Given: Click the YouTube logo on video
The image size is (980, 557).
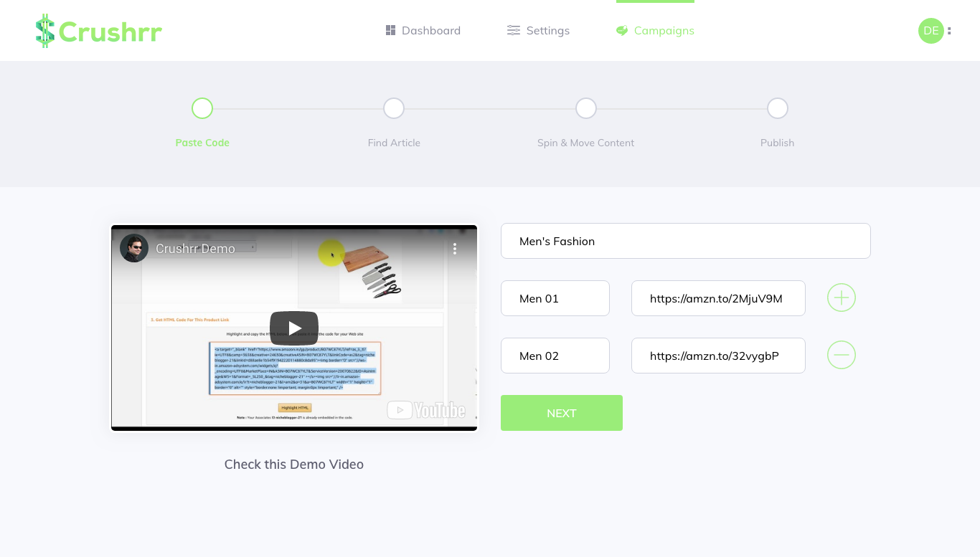Looking at the screenshot, I should (426, 410).
